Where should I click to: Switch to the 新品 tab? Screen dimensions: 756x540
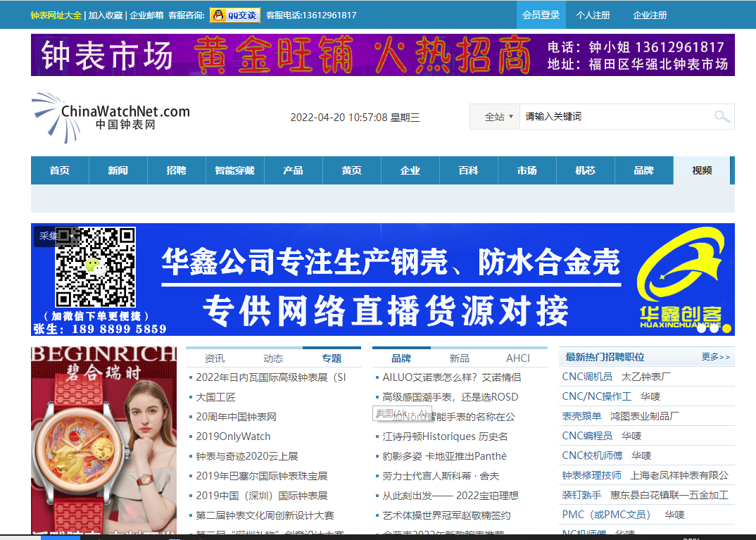pyautogui.click(x=460, y=358)
